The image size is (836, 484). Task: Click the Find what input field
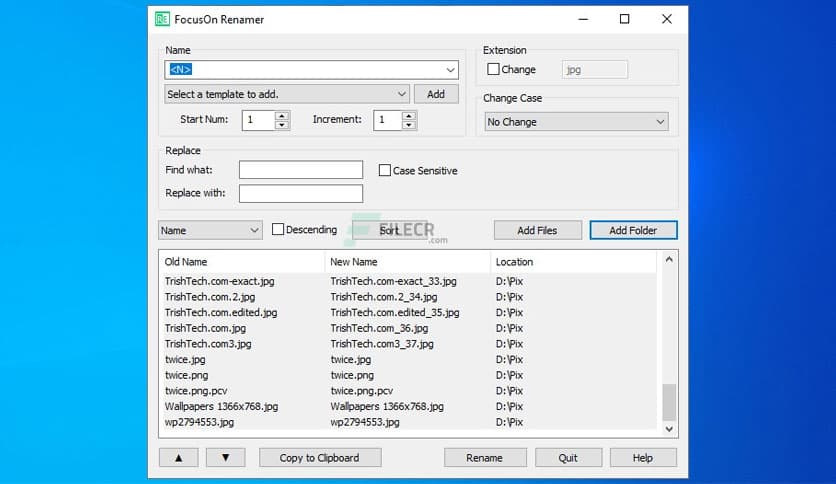[301, 170]
